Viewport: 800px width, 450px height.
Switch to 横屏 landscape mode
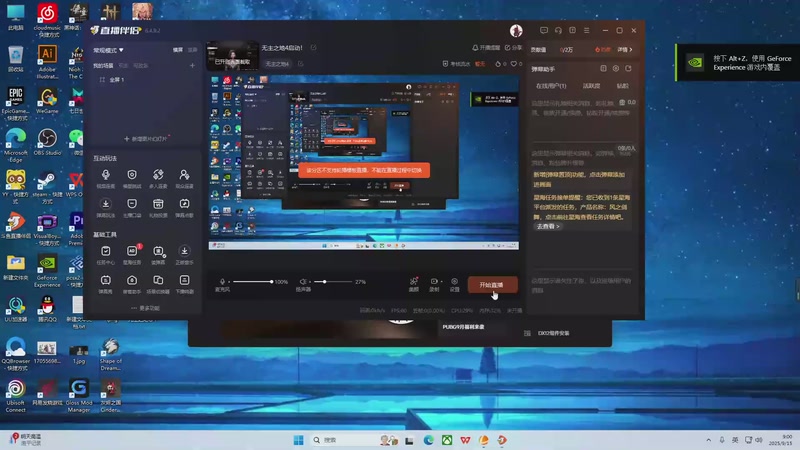[178, 50]
